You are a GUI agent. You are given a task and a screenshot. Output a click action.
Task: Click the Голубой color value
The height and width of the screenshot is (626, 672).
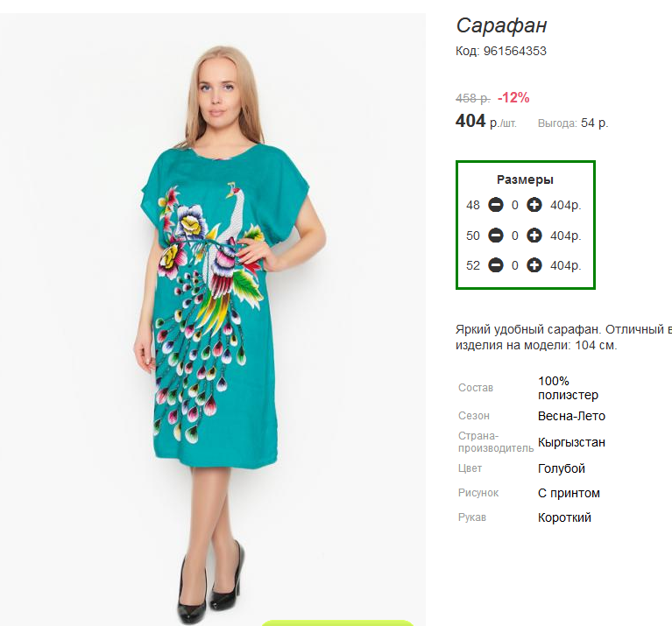point(562,468)
